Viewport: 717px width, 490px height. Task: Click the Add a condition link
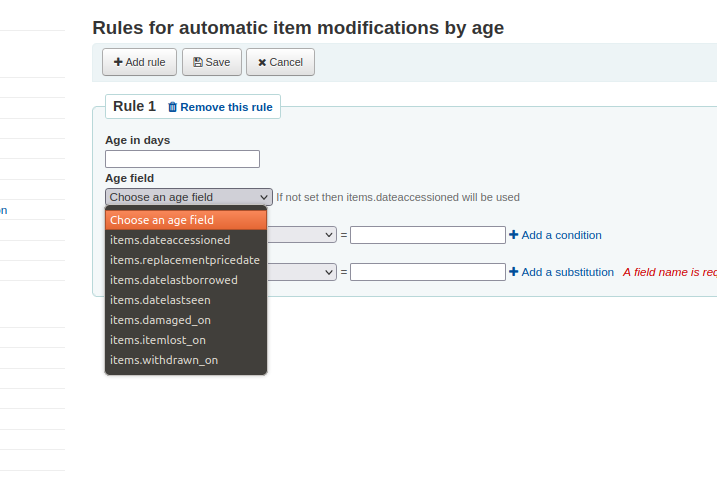562,235
